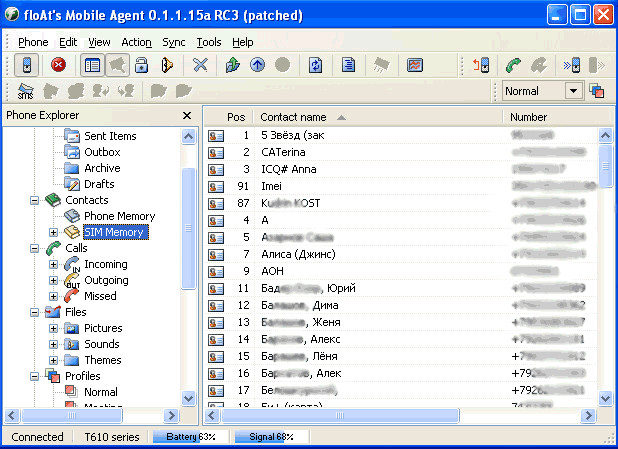The height and width of the screenshot is (449, 618).
Task: Expand the Pictures folder node
Action: [x=54, y=329]
